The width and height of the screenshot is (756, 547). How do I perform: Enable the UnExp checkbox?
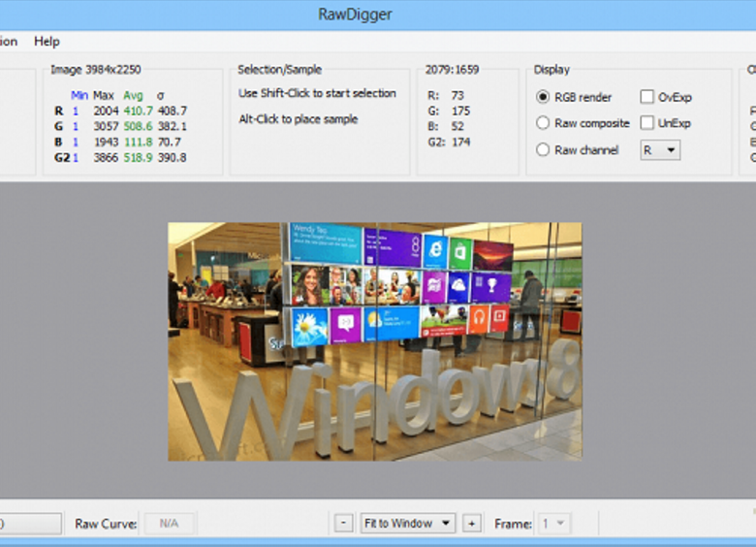647,123
